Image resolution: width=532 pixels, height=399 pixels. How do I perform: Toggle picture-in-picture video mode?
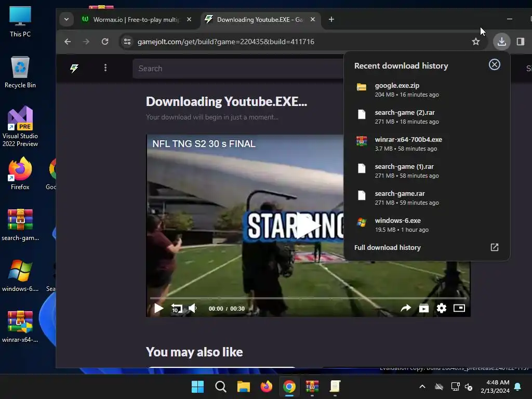(459, 308)
